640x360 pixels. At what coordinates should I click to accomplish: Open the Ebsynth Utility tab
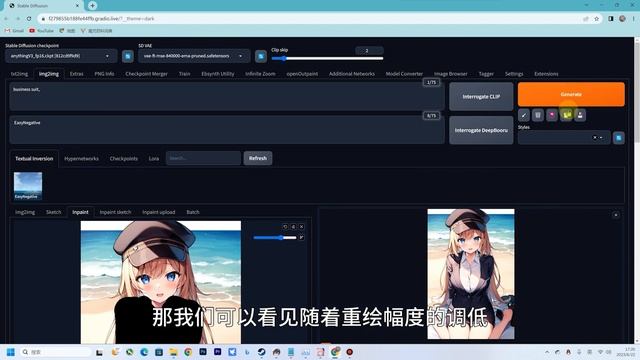click(x=218, y=74)
